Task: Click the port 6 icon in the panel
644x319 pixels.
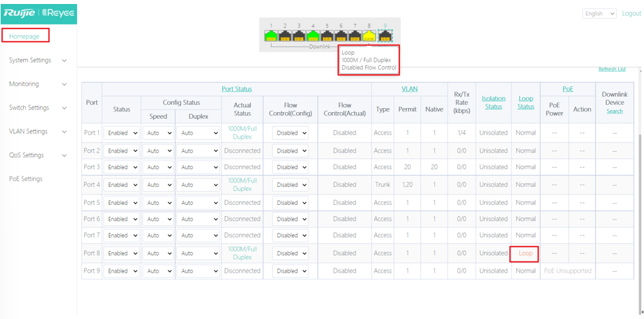Action: point(341,36)
